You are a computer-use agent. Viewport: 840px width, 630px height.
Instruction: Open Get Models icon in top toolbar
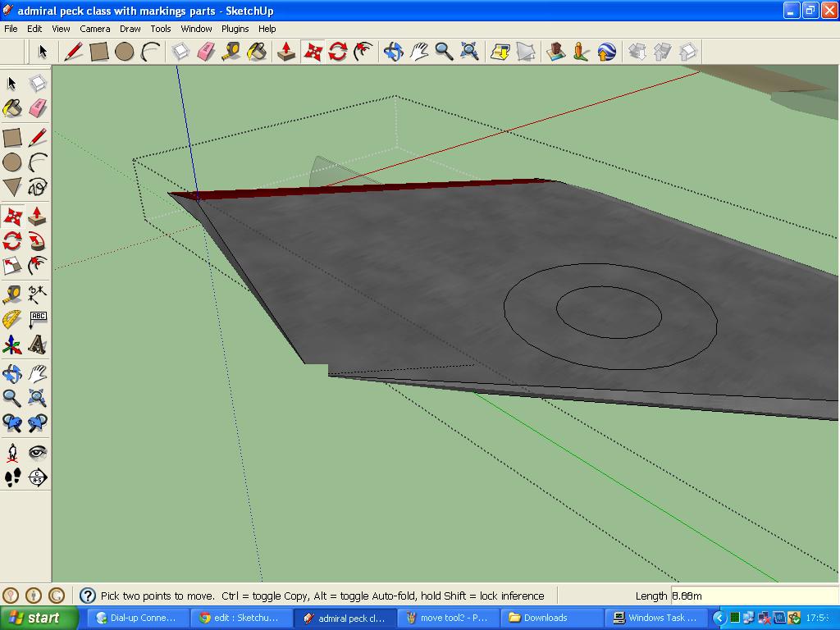[500, 52]
